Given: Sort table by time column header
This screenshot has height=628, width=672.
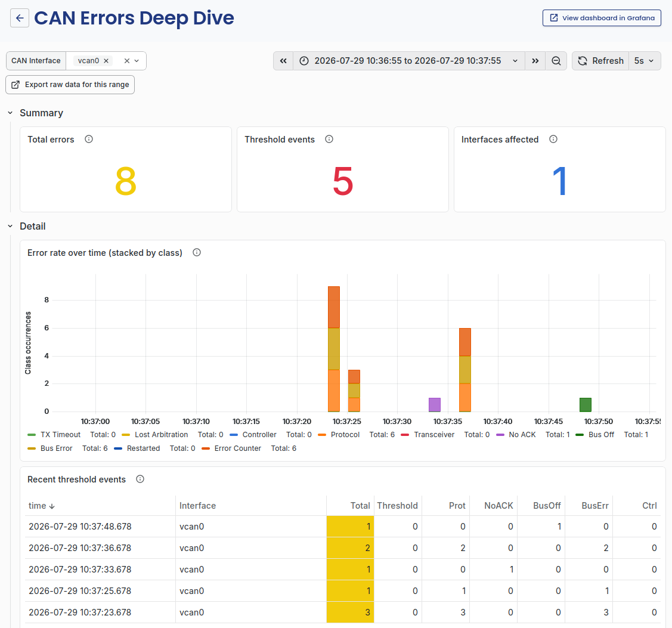Looking at the screenshot, I should point(42,505).
